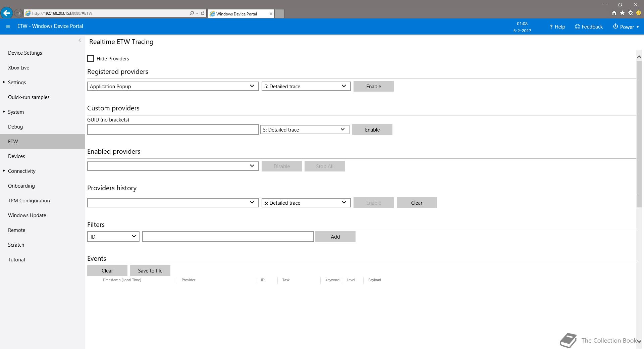
Task: Click the Keyword column header
Action: 332,280
